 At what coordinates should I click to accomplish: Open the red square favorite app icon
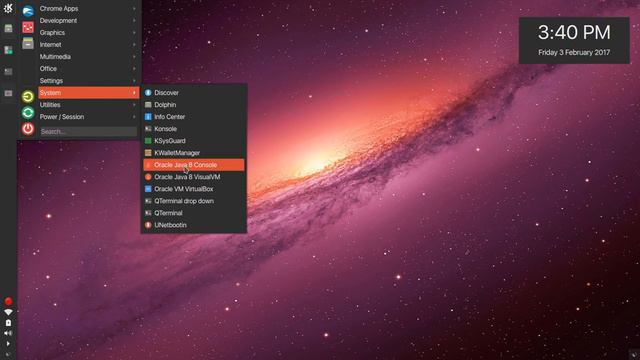(x=28, y=27)
